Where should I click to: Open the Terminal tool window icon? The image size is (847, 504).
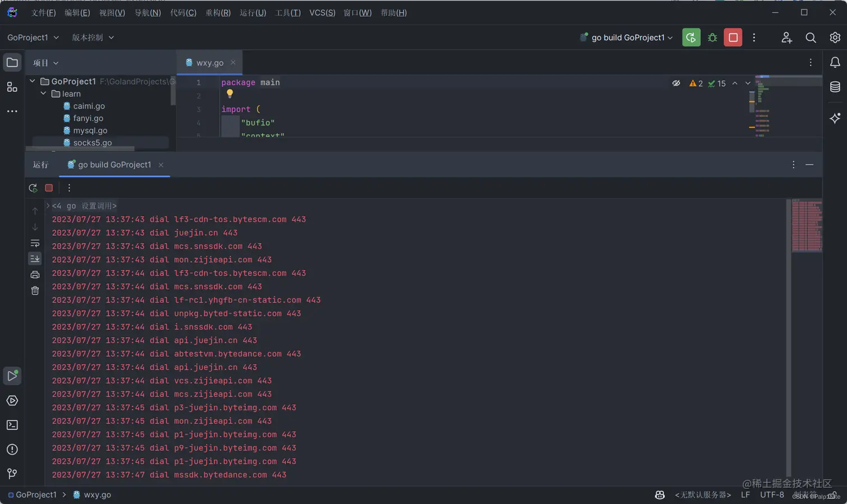tap(12, 425)
